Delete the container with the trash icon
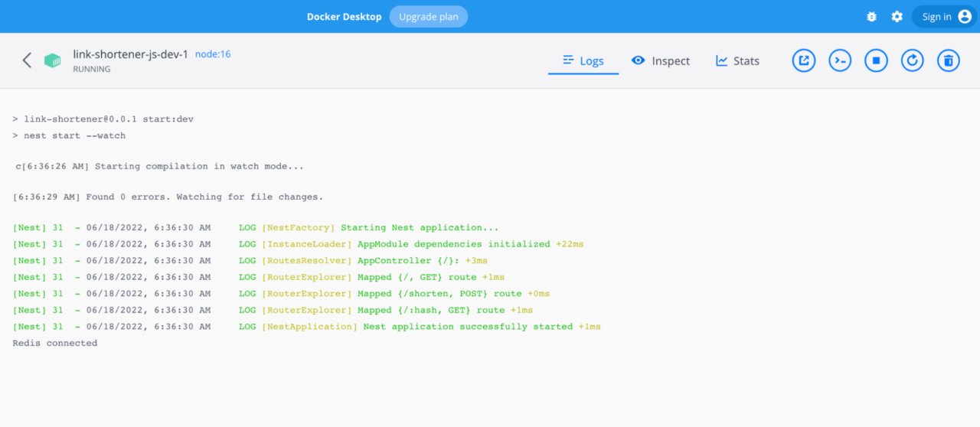The height and width of the screenshot is (427, 980). (x=948, y=60)
